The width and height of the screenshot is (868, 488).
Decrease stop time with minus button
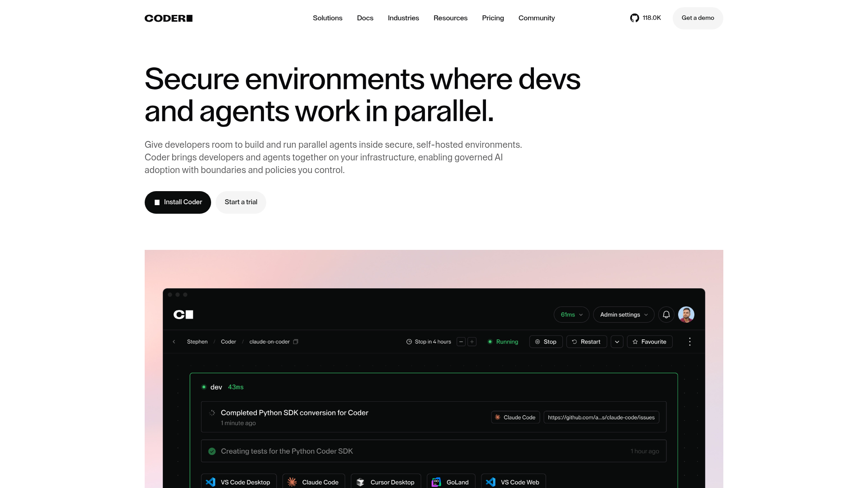(x=461, y=342)
